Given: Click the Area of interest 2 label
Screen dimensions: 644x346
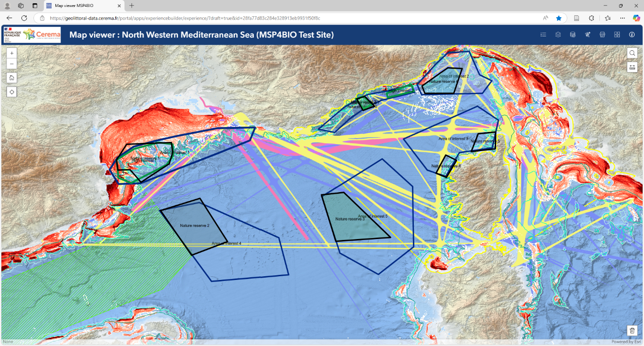Looking at the screenshot, I should [x=454, y=76].
